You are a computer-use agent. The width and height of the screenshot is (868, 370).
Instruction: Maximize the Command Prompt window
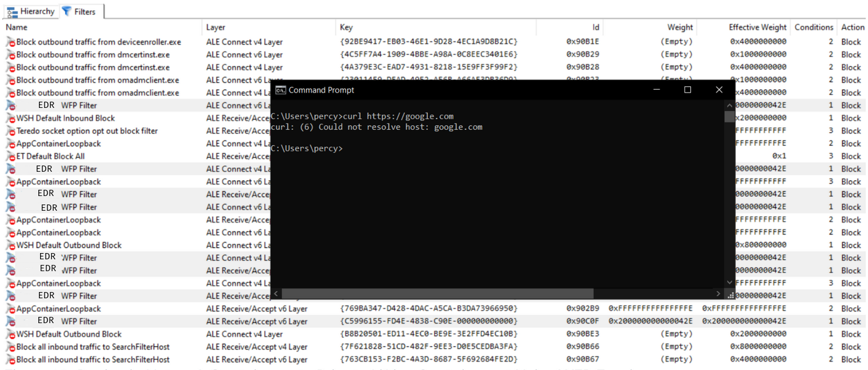(x=687, y=90)
